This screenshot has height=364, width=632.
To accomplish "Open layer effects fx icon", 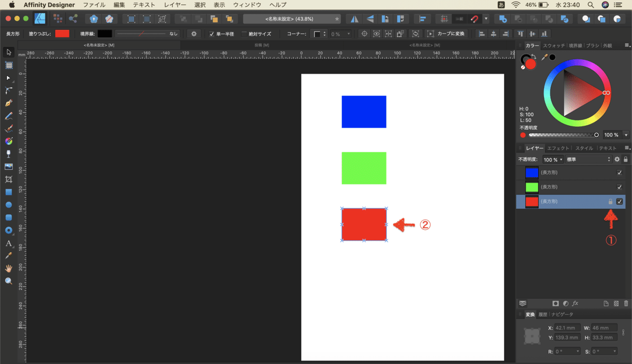I will tap(576, 304).
